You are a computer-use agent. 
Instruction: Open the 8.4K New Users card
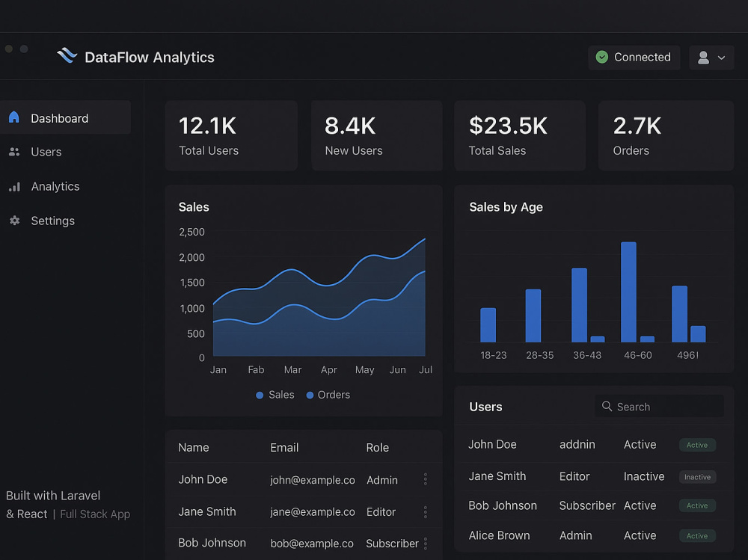coord(377,135)
